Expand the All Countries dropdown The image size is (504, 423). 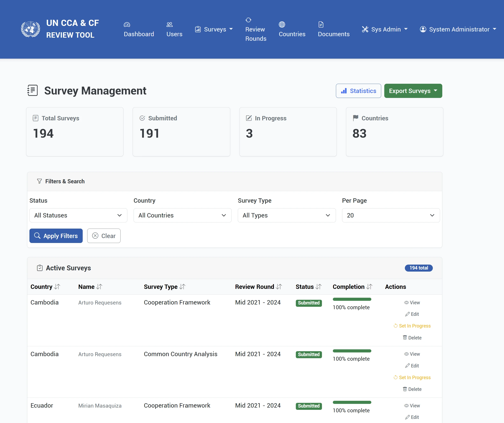182,215
